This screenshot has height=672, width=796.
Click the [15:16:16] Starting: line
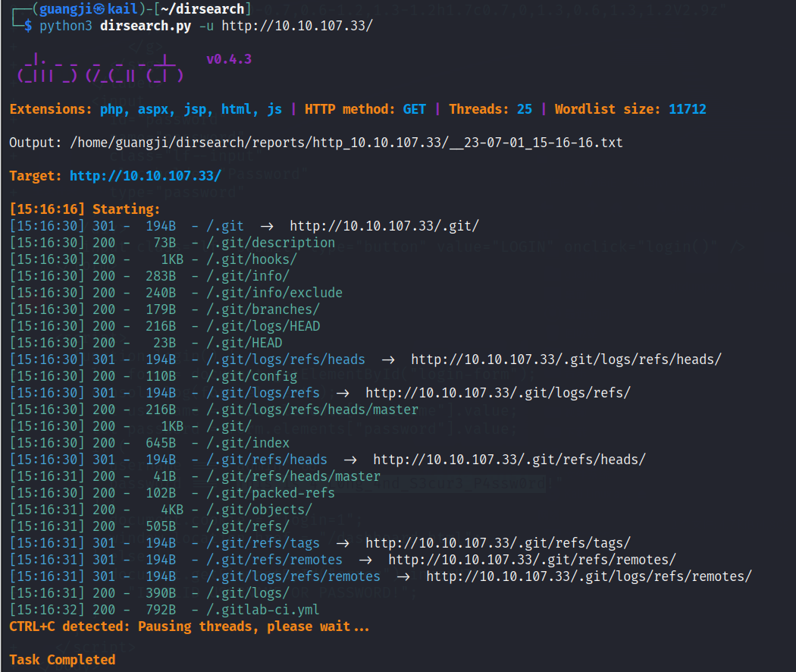(85, 209)
